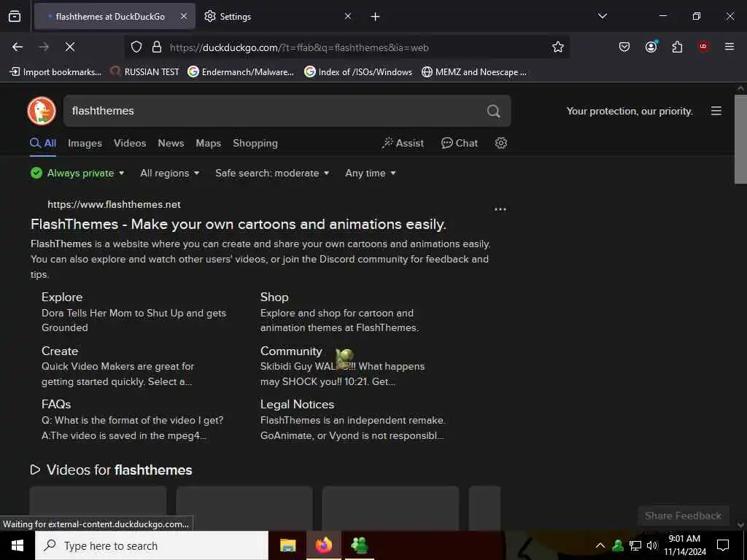Open notifications action center icon
Screen dimensions: 747x560
tap(723, 545)
